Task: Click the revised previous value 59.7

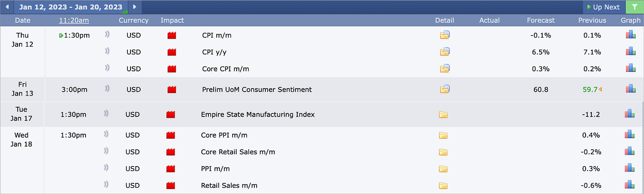Action: [x=590, y=89]
